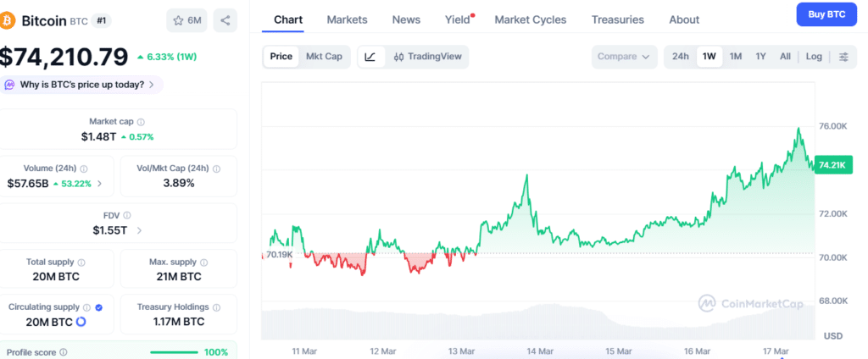Show Total supply info icon
Viewport: 868px width, 359px height.
81,262
